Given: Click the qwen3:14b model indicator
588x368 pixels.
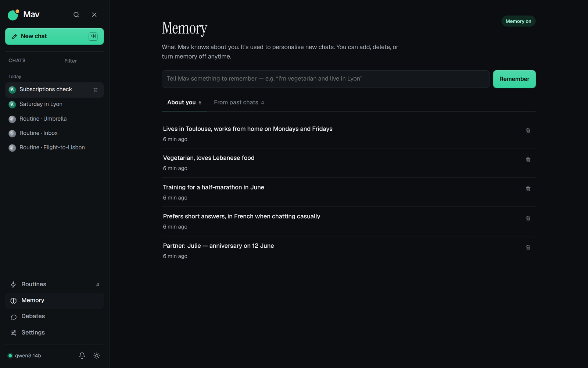Looking at the screenshot, I should pyautogui.click(x=25, y=356).
